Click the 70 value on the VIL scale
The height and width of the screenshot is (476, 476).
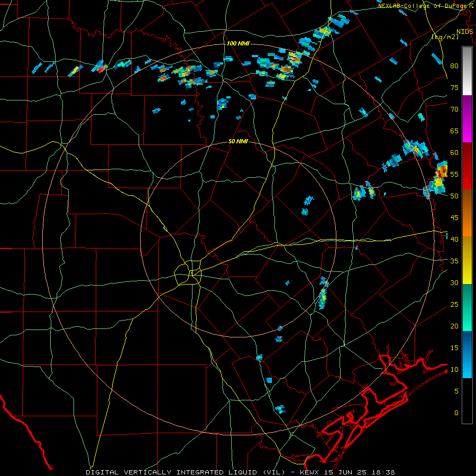pos(454,109)
